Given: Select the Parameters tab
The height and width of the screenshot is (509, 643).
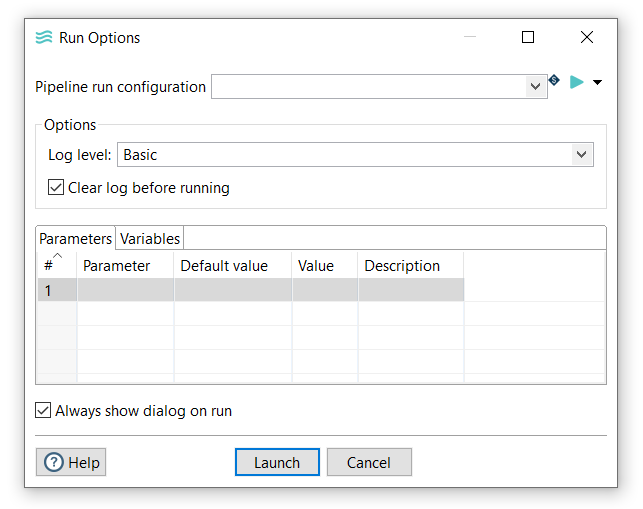Looking at the screenshot, I should click(x=75, y=238).
